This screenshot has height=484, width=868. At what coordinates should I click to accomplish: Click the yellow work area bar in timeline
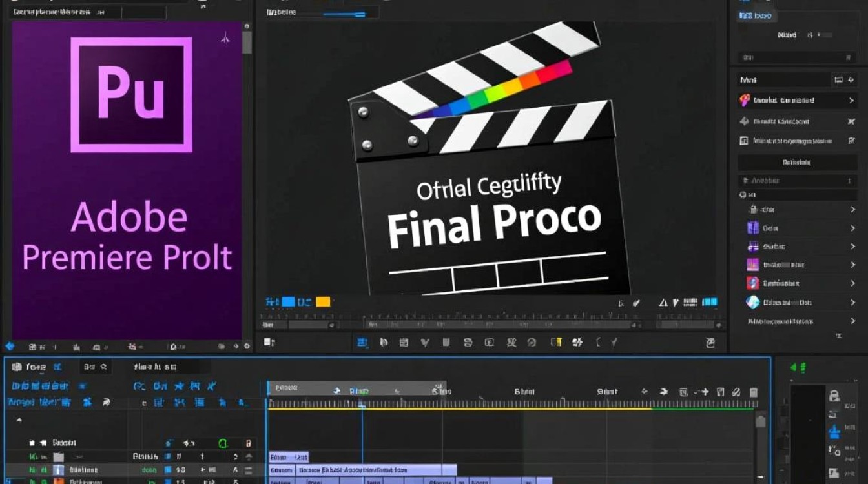(x=460, y=408)
